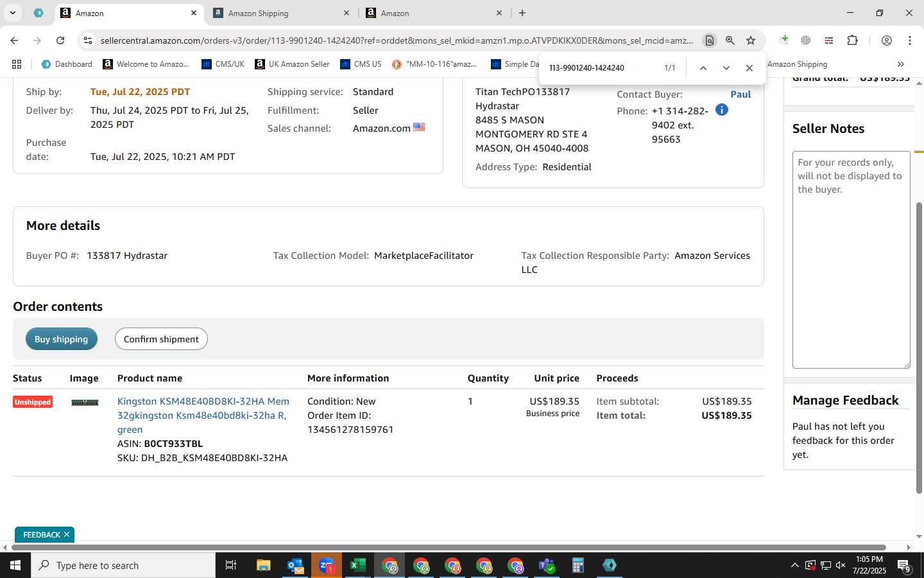Image resolution: width=924 pixels, height=578 pixels.
Task: Select the Order Item ID 134561278159761
Action: click(350, 430)
